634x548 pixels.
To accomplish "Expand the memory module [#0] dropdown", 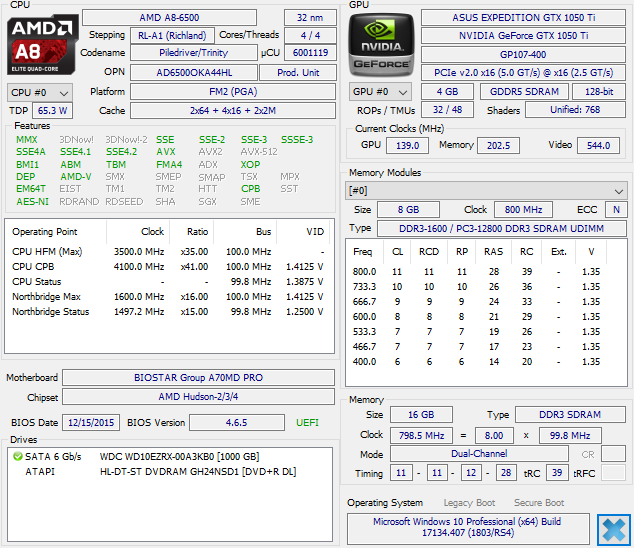I will pos(486,190).
